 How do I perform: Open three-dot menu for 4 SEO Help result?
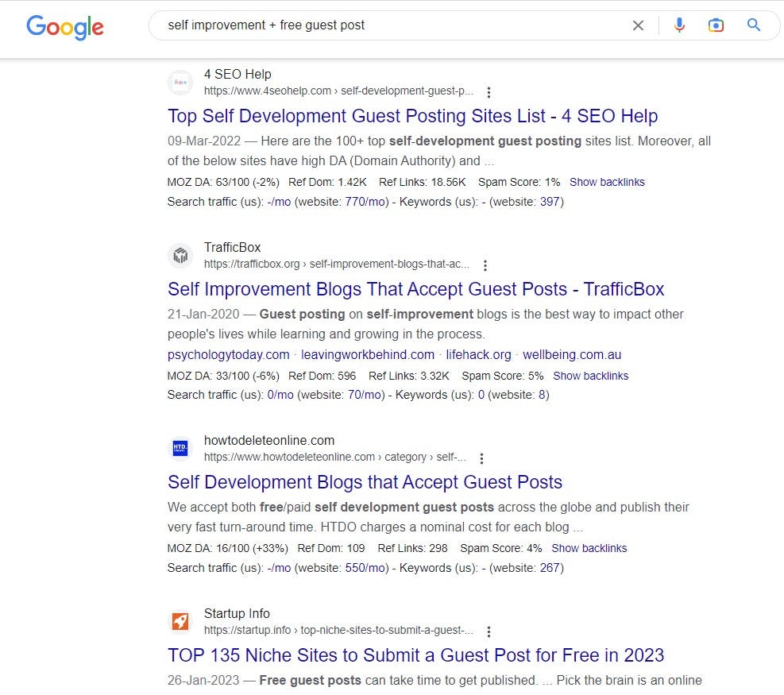tap(489, 92)
